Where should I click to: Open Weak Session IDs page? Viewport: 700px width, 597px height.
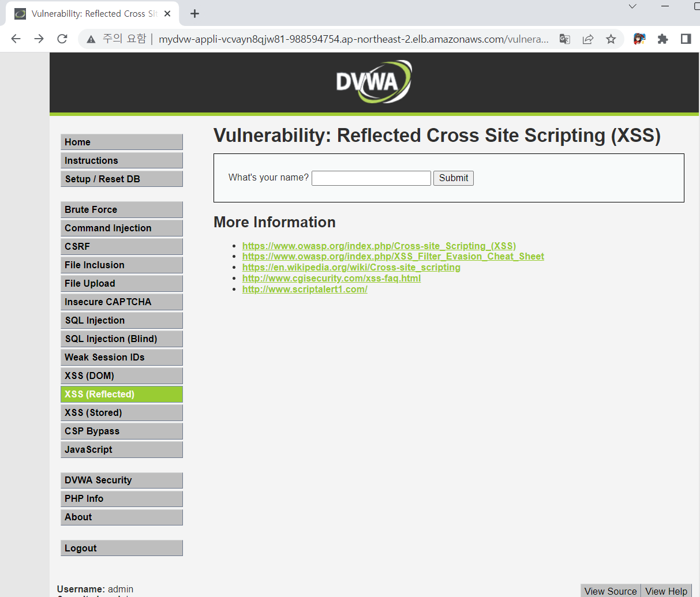pos(122,357)
